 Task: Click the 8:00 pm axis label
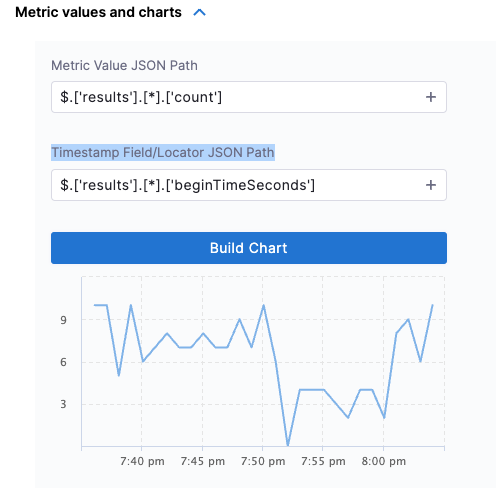coord(384,461)
